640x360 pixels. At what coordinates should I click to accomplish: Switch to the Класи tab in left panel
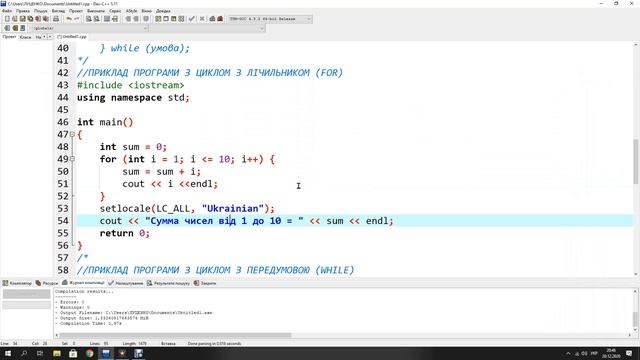pos(25,37)
